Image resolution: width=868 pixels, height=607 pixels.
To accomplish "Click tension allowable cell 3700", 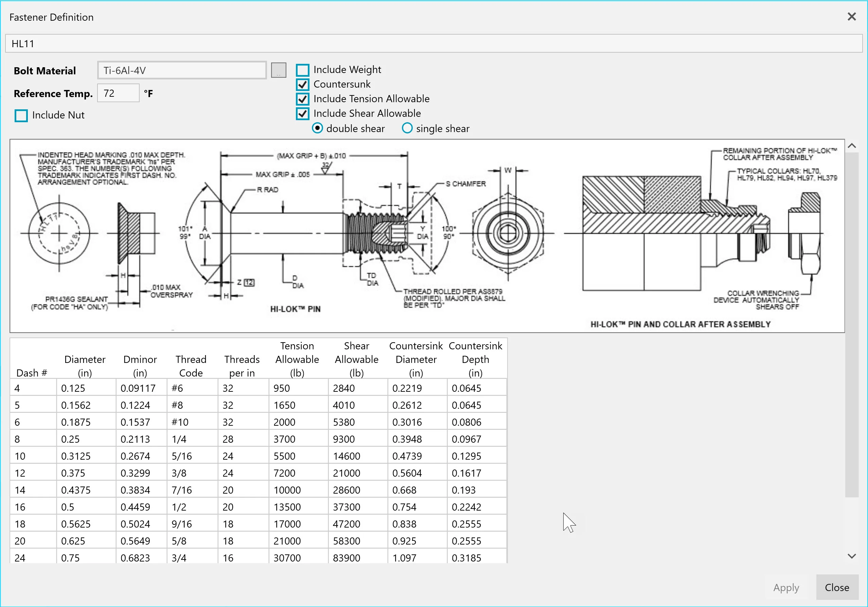I will point(299,439).
